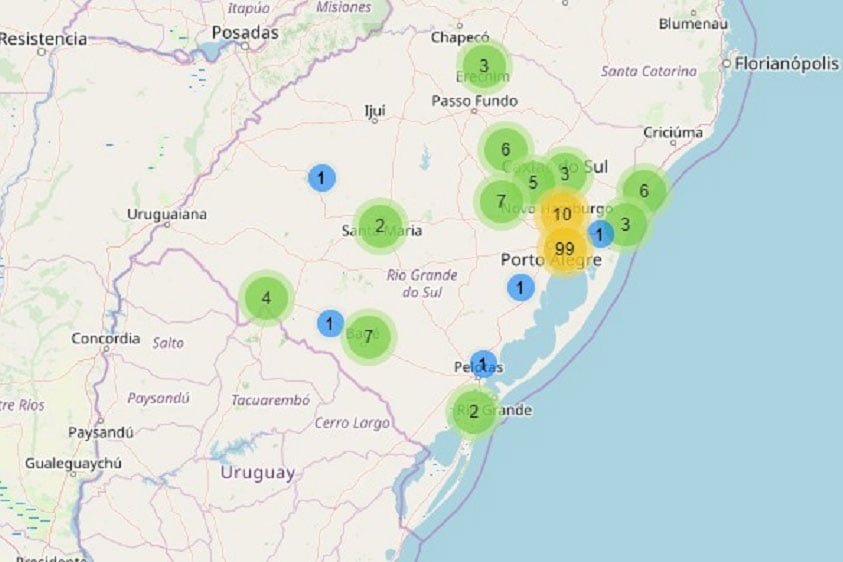Select the green cluster 7 west of Novo Hamburgo
843x562 pixels.
[x=501, y=202]
